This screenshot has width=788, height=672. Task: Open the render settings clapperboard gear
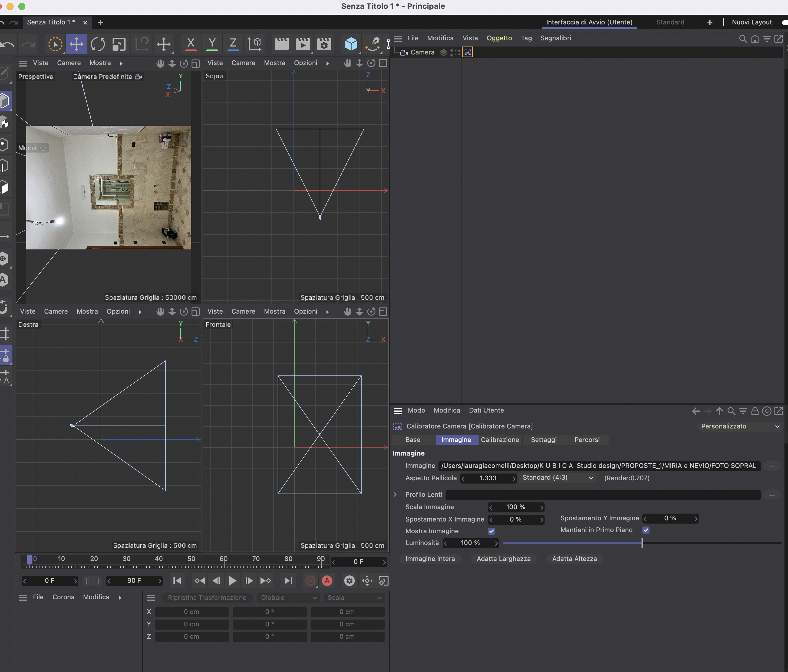pyautogui.click(x=324, y=44)
